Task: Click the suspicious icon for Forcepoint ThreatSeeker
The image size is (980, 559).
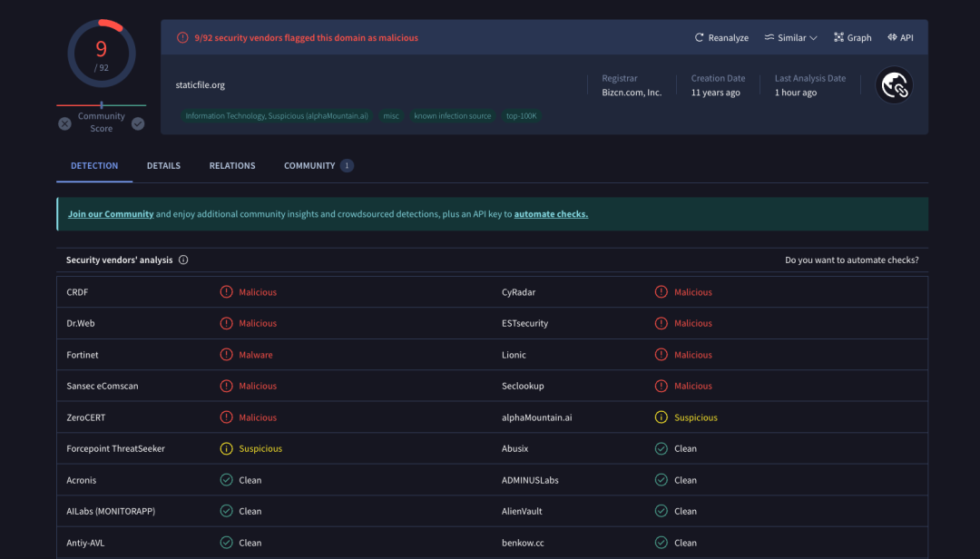Action: 226,448
